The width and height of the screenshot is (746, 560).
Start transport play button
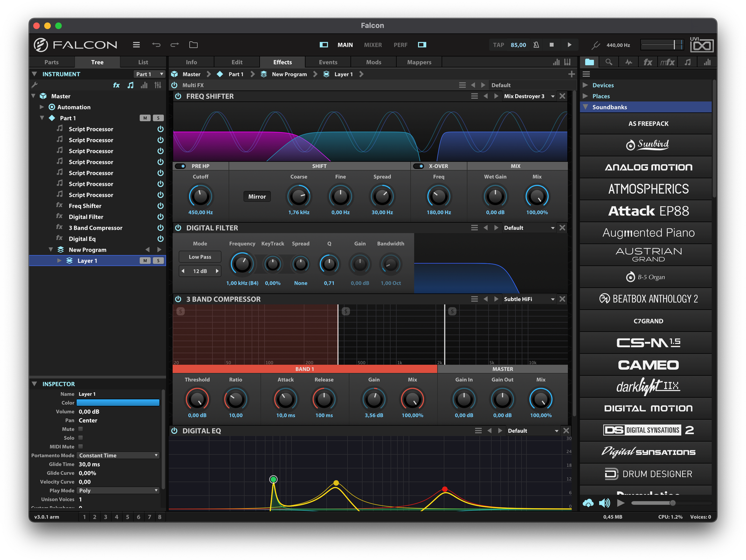[569, 45]
